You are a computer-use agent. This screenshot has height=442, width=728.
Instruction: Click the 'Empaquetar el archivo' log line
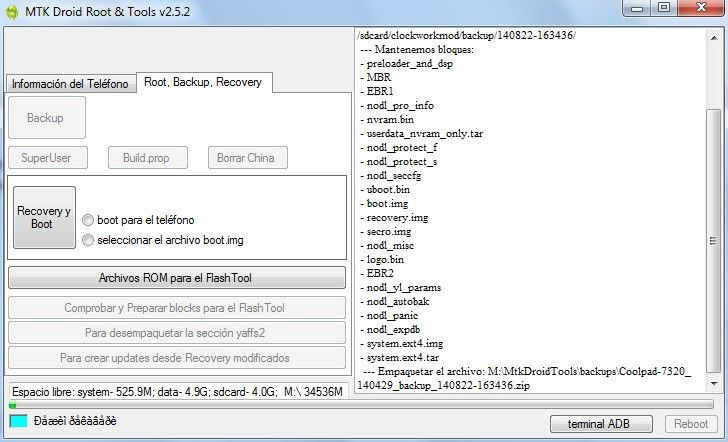526,371
